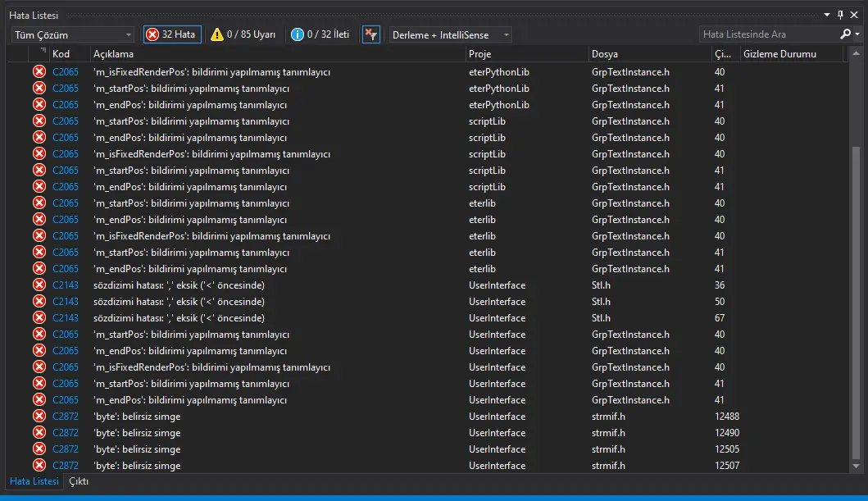868x501 pixels.
Task: Click the search magnifier icon
Action: [846, 34]
